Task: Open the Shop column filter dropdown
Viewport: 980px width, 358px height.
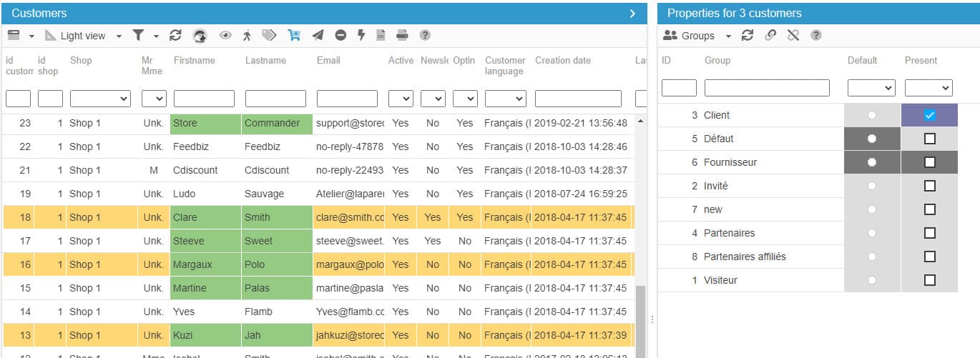Action: point(100,99)
